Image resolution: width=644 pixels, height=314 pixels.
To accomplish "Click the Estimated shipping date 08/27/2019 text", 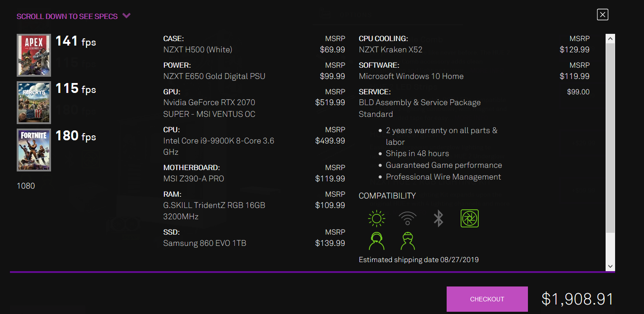I will (x=419, y=260).
